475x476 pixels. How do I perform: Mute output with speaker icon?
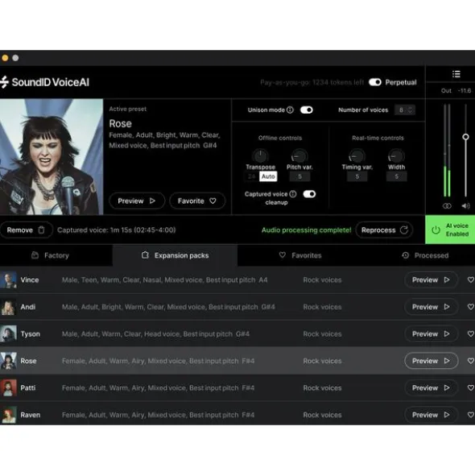tap(465, 206)
